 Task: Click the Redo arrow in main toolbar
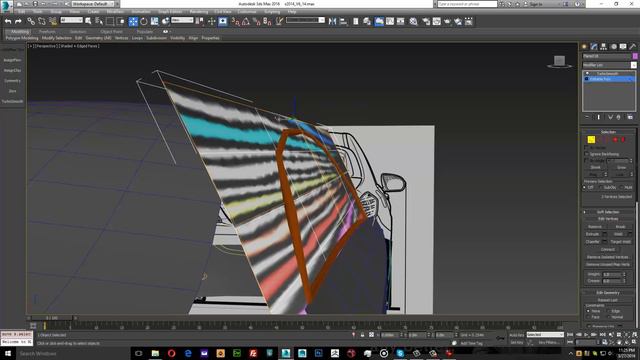click(x=18, y=21)
